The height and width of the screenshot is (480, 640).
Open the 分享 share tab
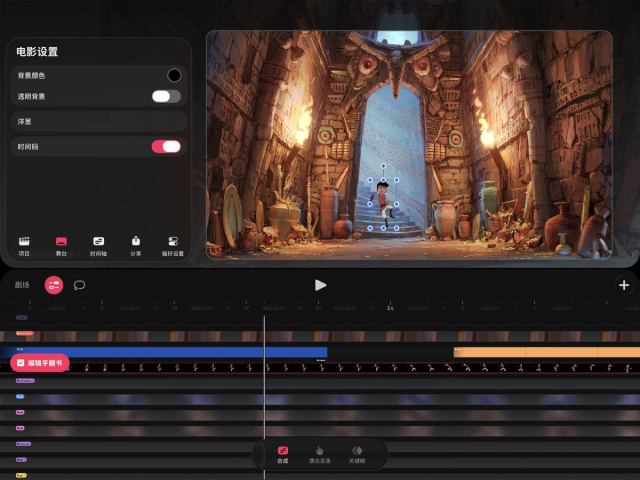pos(136,246)
